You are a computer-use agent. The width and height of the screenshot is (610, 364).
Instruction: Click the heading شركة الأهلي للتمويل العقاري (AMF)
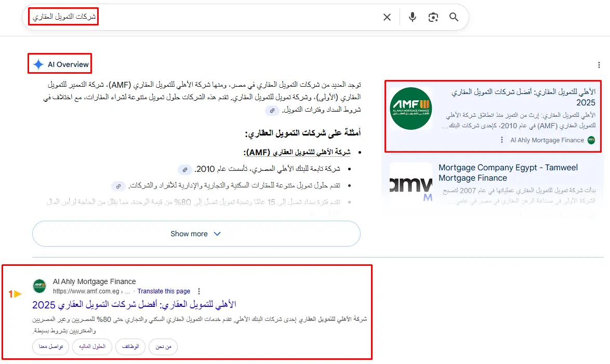click(x=297, y=153)
